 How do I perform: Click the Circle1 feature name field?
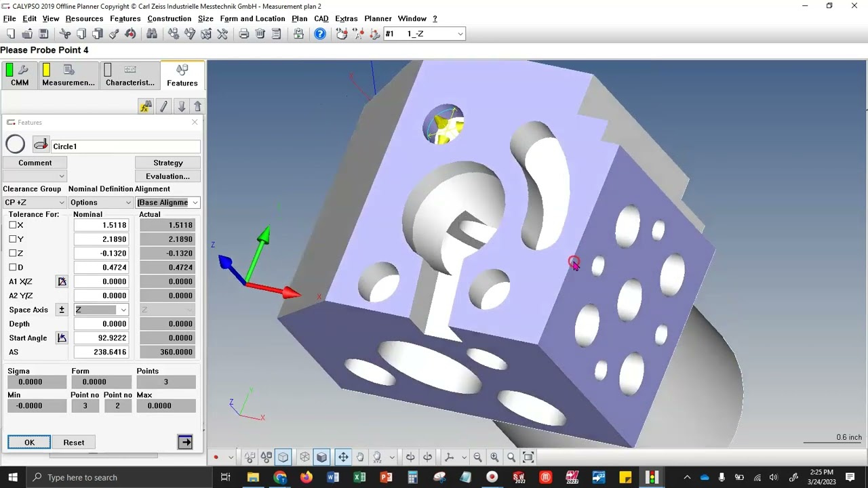pyautogui.click(x=125, y=146)
